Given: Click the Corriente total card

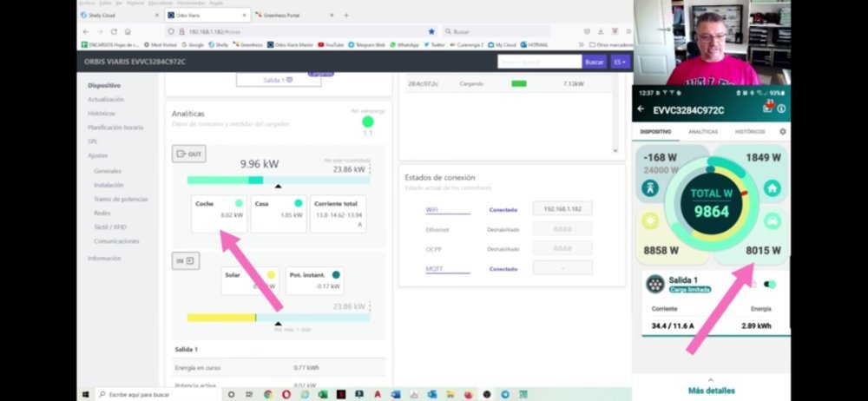Looking at the screenshot, I should pyautogui.click(x=338, y=214).
